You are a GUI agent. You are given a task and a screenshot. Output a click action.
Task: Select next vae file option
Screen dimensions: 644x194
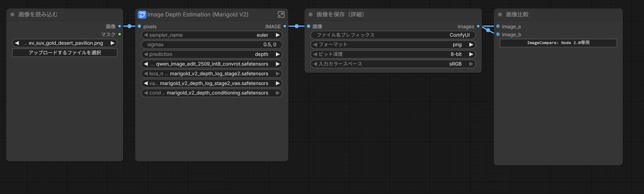(278, 83)
